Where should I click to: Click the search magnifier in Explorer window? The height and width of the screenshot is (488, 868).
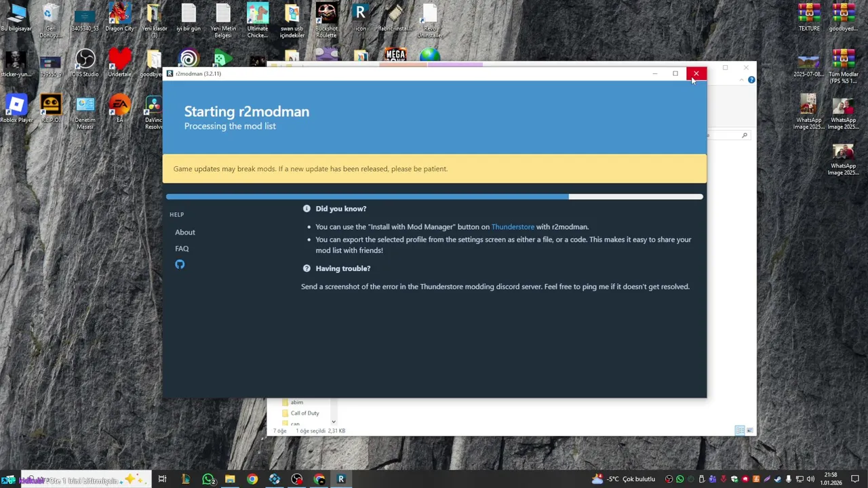[x=744, y=136]
